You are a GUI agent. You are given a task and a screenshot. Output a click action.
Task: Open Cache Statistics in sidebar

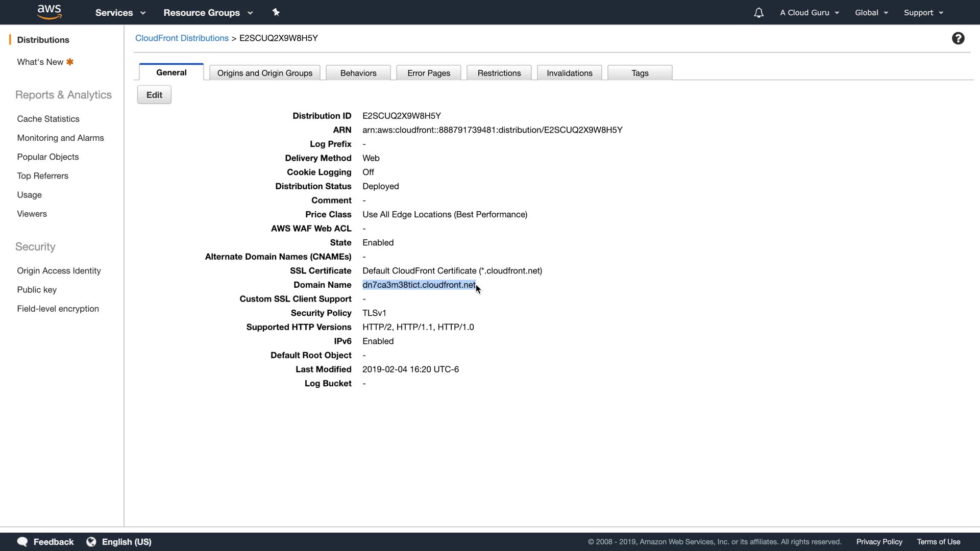tap(48, 119)
